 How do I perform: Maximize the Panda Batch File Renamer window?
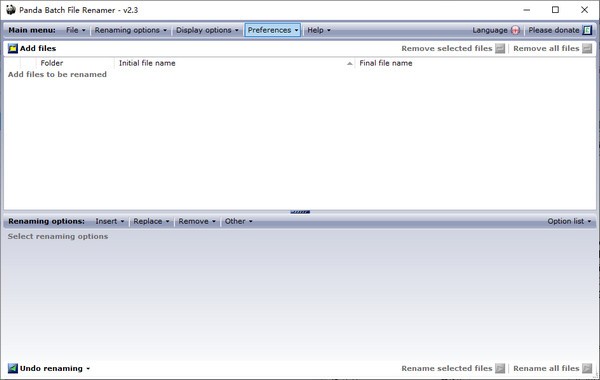point(555,10)
